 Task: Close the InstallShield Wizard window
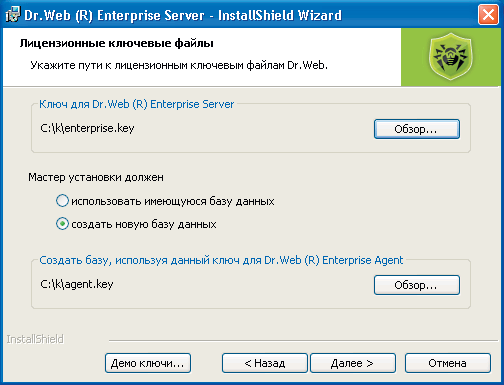(488, 15)
